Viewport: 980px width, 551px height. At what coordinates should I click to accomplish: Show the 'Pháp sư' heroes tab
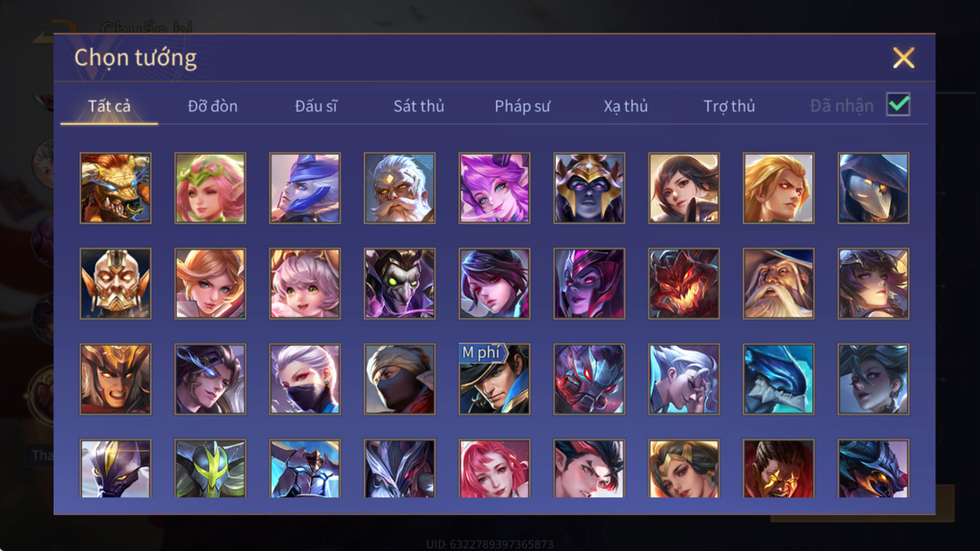[522, 106]
